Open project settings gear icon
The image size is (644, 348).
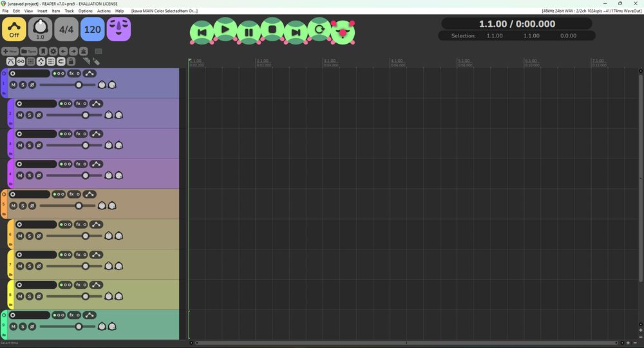click(53, 52)
